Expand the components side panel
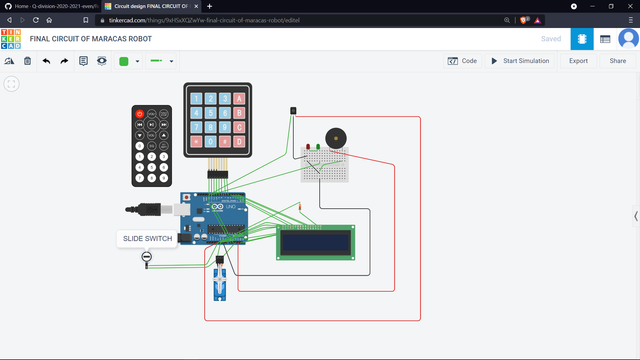 636,216
